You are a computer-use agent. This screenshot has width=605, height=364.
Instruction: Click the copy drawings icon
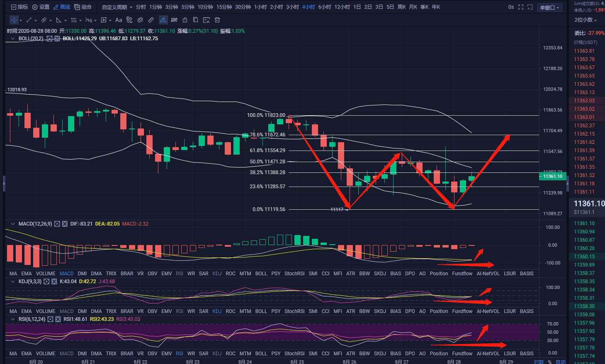(196, 20)
